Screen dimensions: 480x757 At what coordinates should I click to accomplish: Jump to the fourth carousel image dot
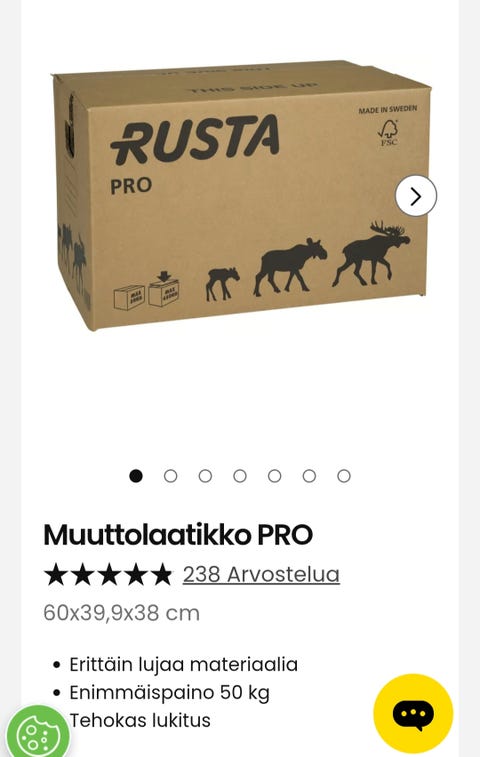pos(240,476)
